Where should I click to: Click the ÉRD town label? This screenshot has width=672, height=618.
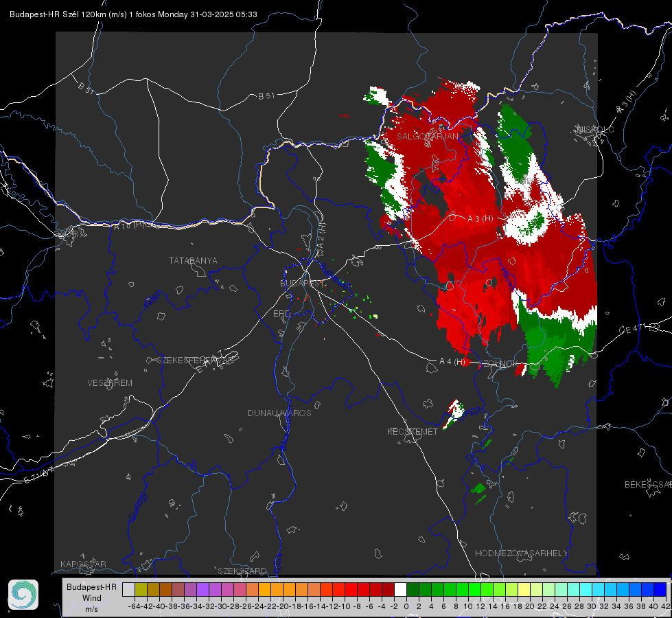281,314
